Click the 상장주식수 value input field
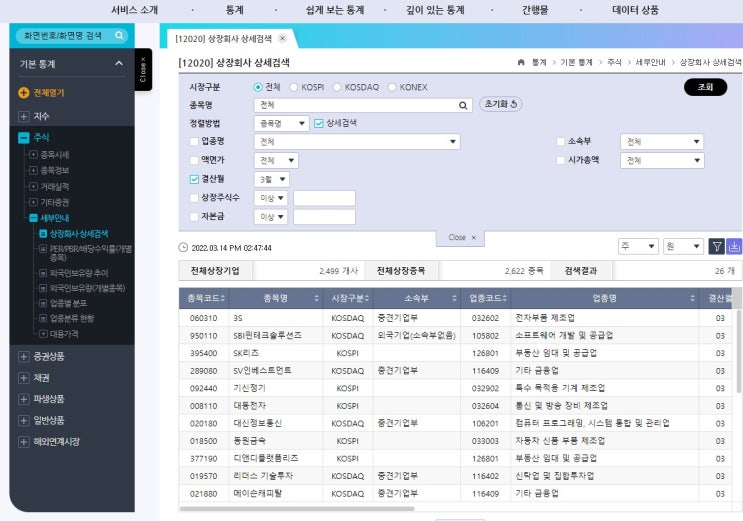 coord(324,198)
